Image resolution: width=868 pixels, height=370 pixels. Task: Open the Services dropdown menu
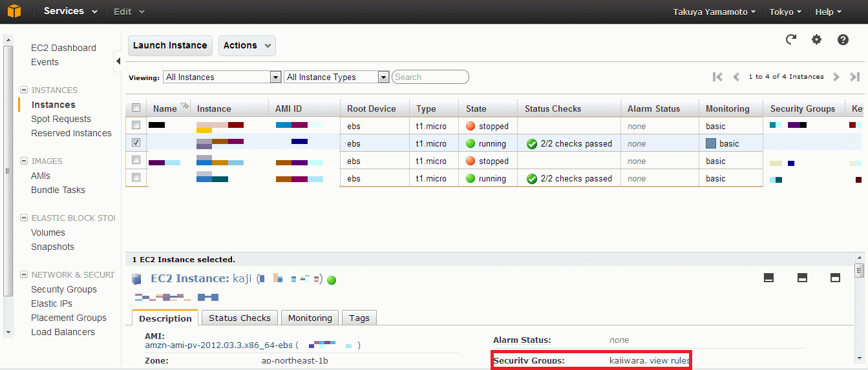coord(70,12)
